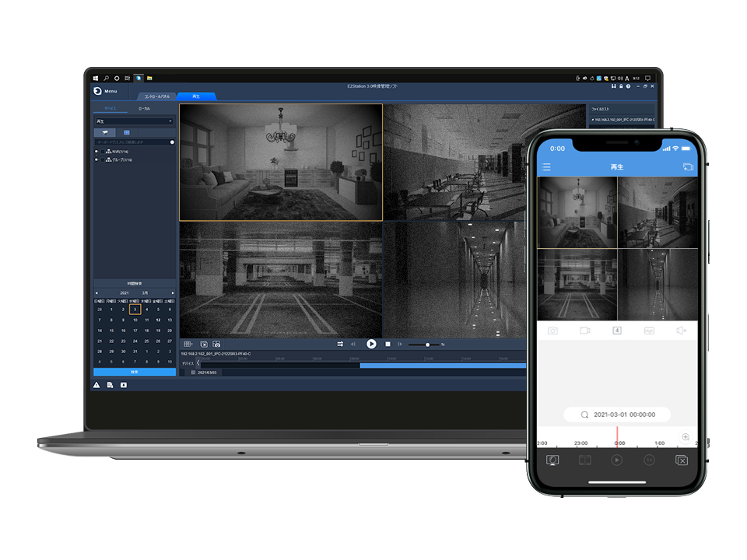Screen dimensions: 747x560
Task: Click the red cursor on the phone timeline
Action: (x=617, y=436)
